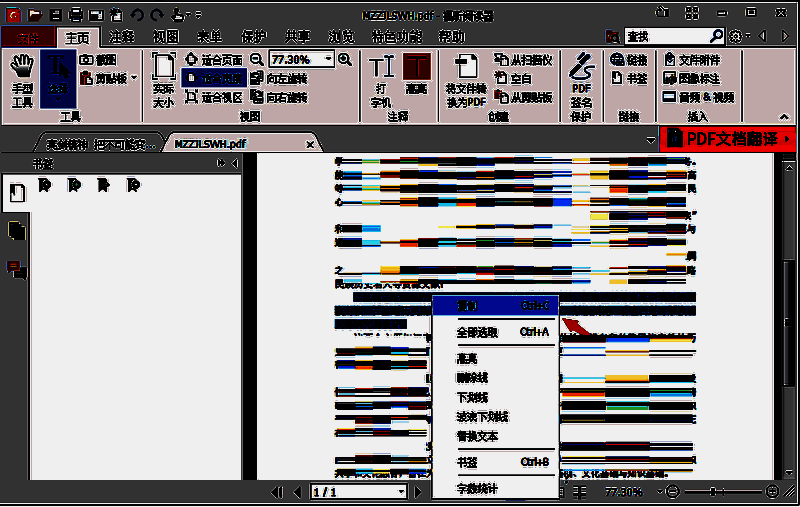Go to the next page arrow in status bar

418,492
